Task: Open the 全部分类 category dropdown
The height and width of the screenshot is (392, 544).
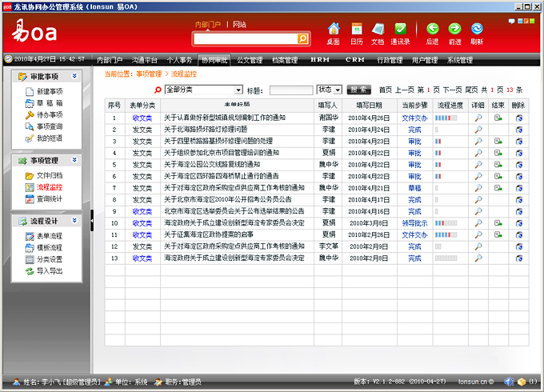Action: click(x=204, y=90)
